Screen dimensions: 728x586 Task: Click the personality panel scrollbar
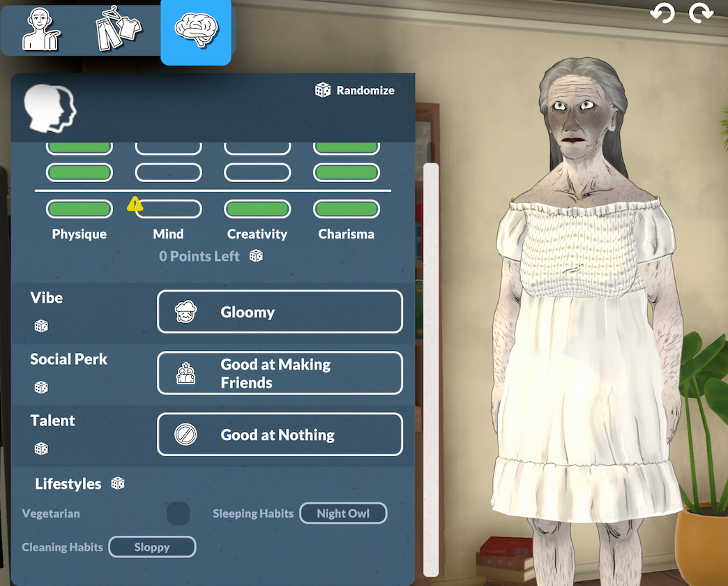(431, 370)
